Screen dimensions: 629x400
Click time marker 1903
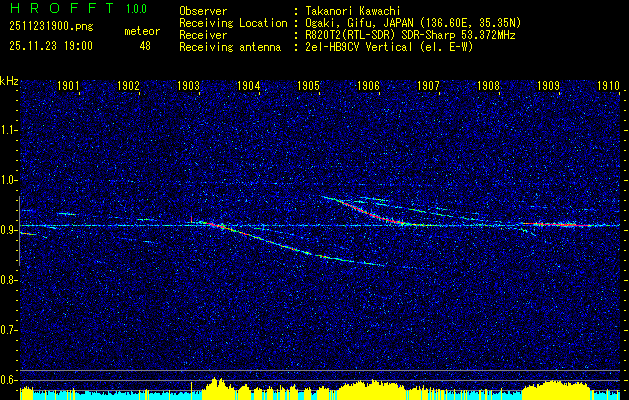(x=188, y=85)
